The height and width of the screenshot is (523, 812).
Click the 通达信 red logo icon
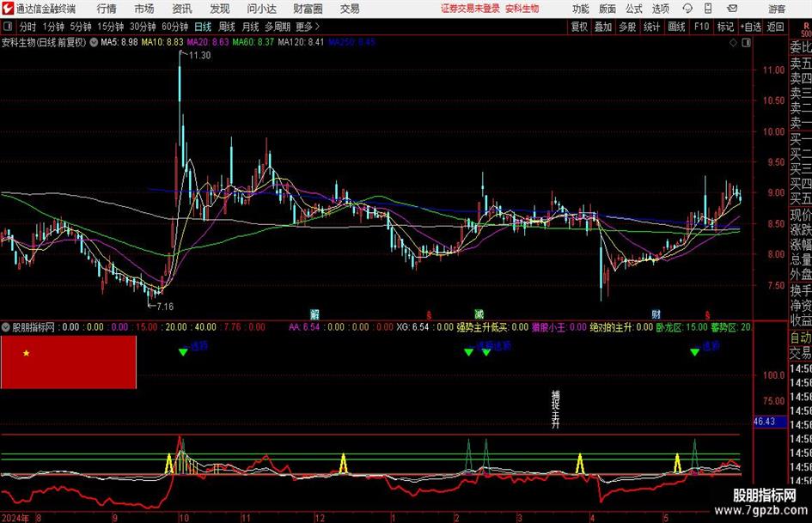pyautogui.click(x=8, y=9)
